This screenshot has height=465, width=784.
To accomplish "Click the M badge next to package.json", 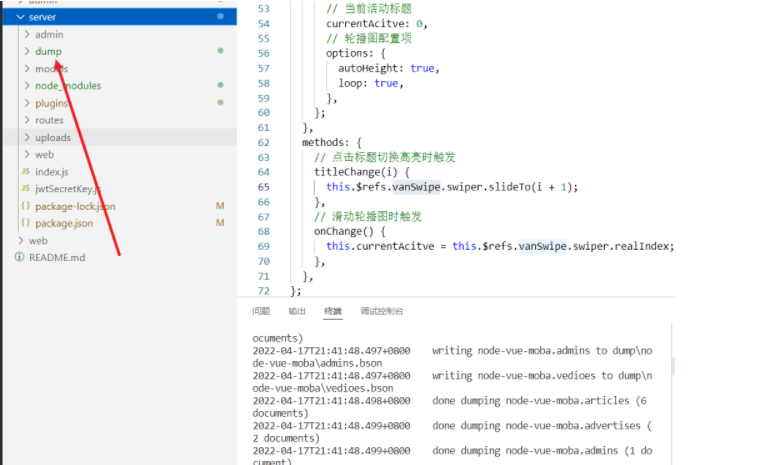I will pos(219,223).
